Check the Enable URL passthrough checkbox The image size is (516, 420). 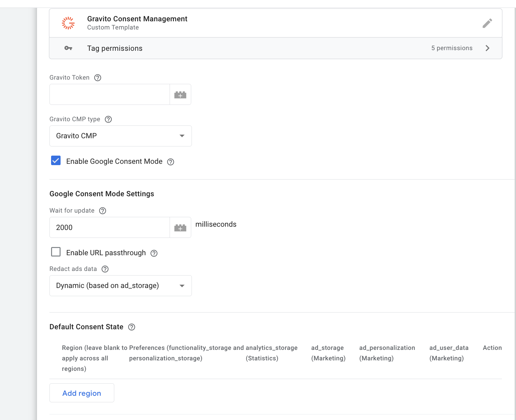56,252
